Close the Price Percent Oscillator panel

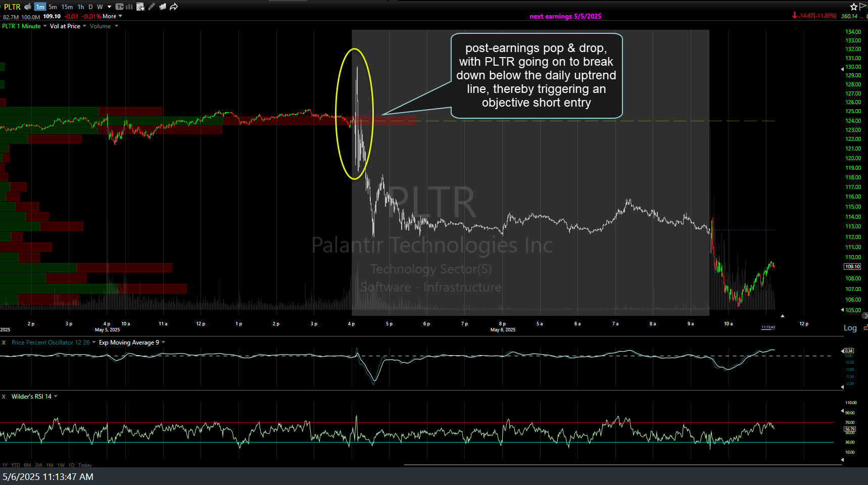4,343
